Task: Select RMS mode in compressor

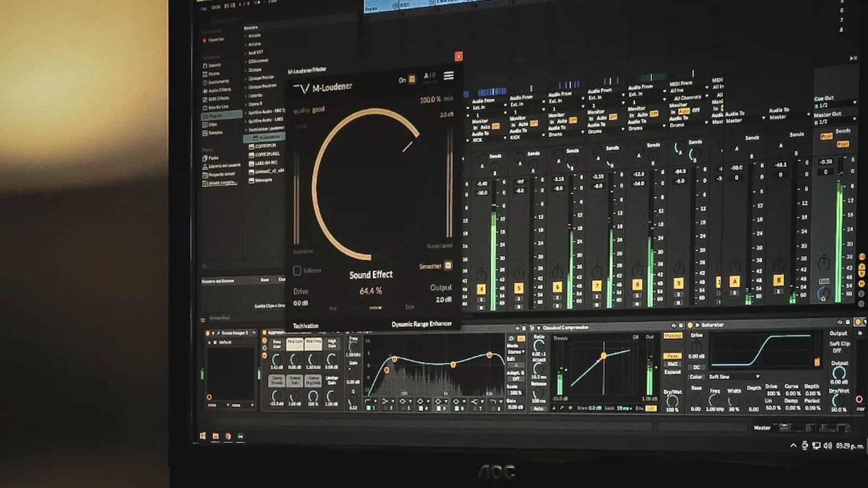Action: tap(673, 364)
